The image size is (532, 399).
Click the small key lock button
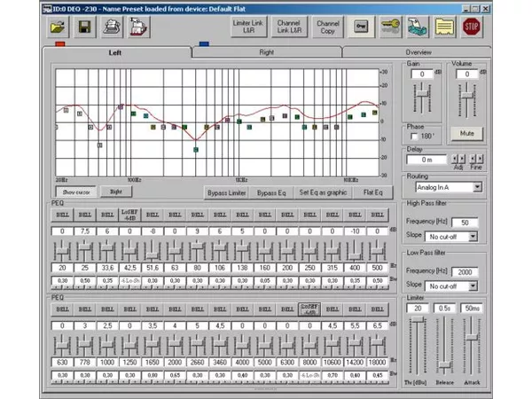pyautogui.click(x=361, y=27)
